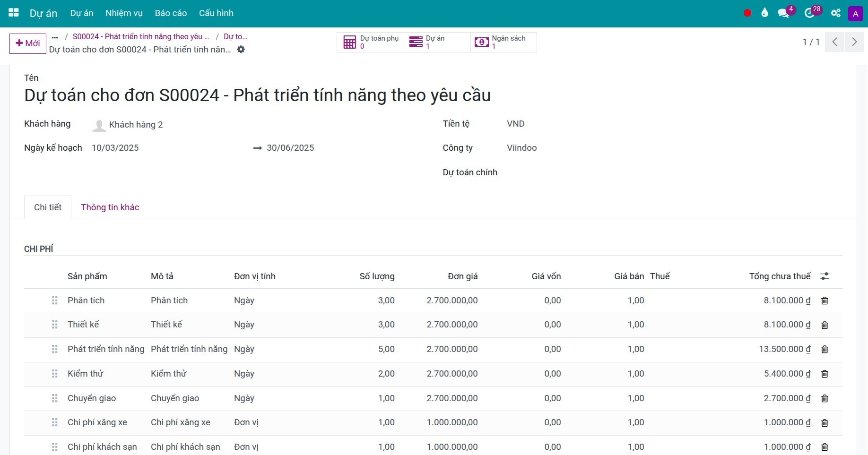868x455 pixels.
Task: Select the Chi tiết tab
Action: pos(48,207)
